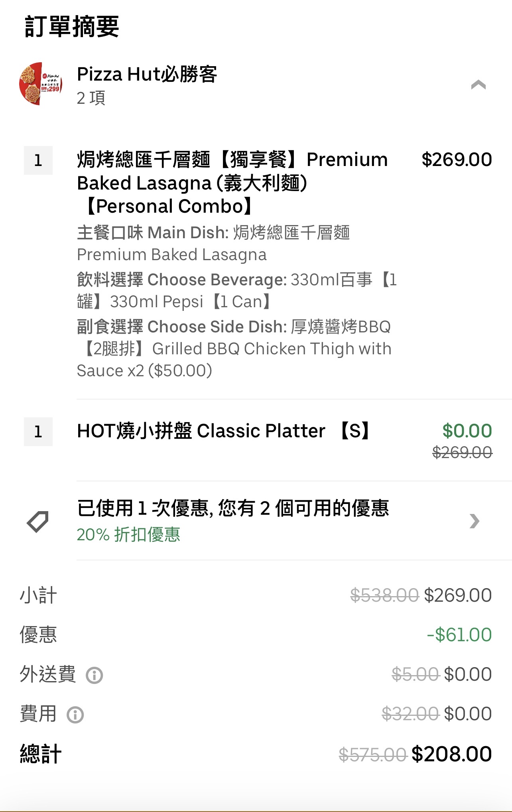Tap the 訂單摘要 heading

click(72, 26)
